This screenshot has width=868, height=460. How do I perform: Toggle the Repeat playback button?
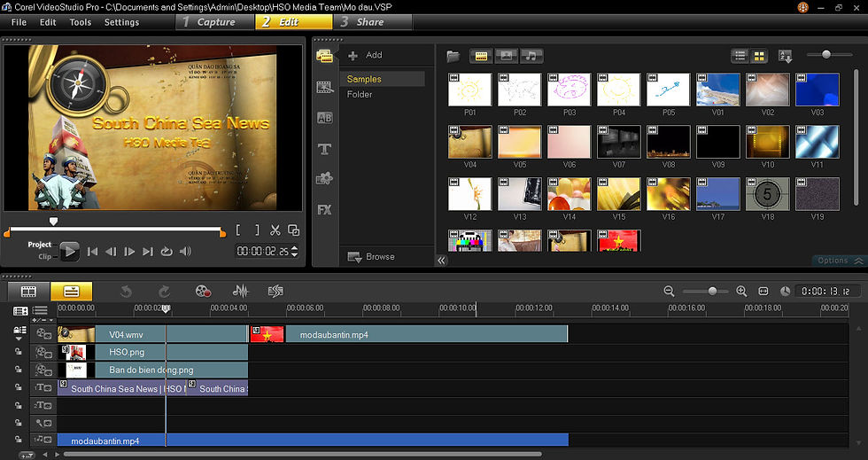[167, 252]
